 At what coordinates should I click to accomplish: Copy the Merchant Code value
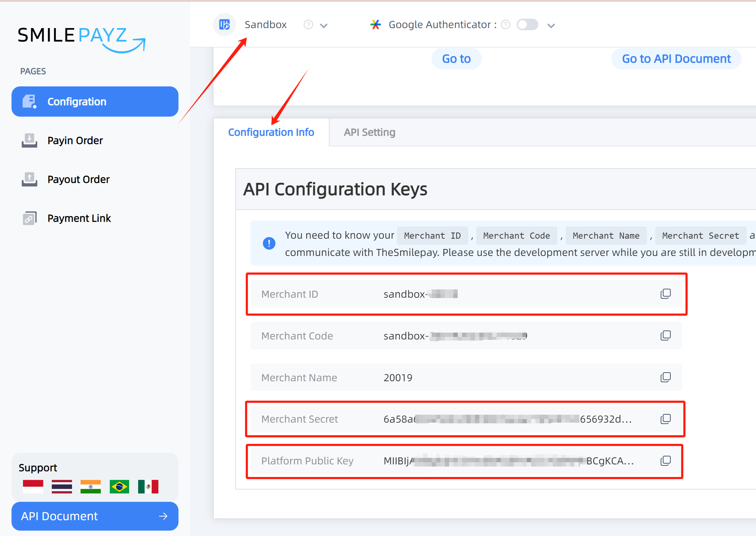[666, 335]
